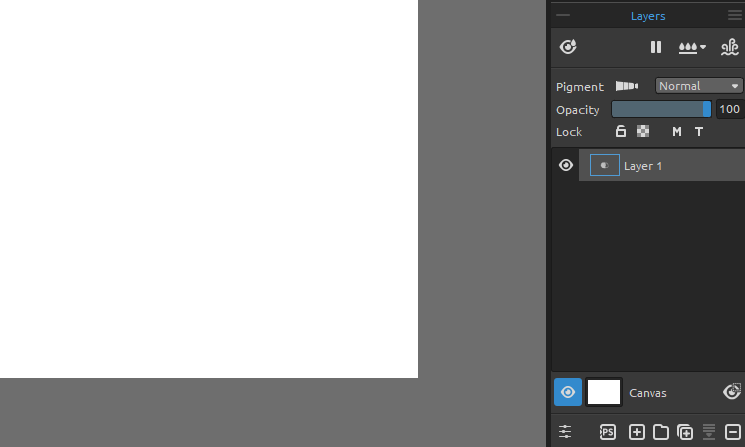Open layer settings sliders icon
The image size is (745, 447).
point(565,431)
